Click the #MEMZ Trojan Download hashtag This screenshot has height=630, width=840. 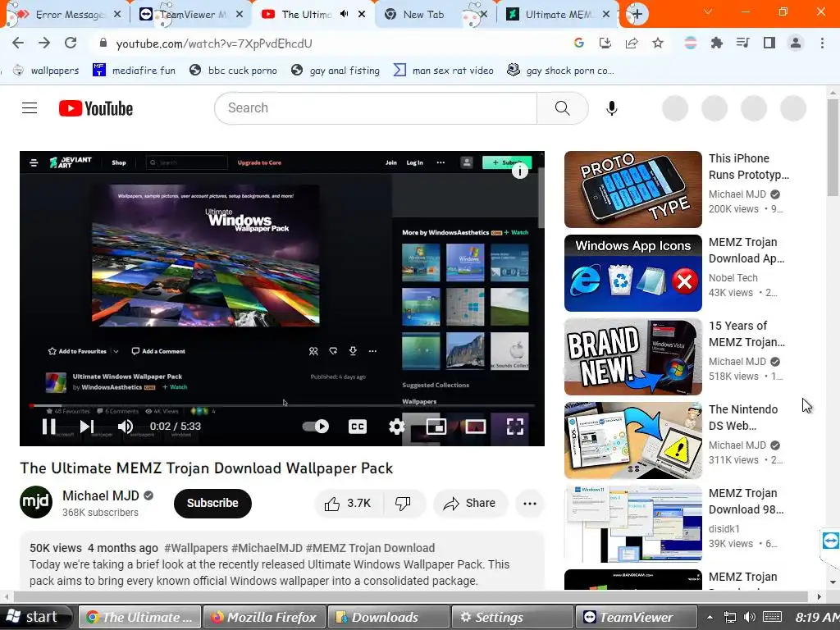click(370, 548)
